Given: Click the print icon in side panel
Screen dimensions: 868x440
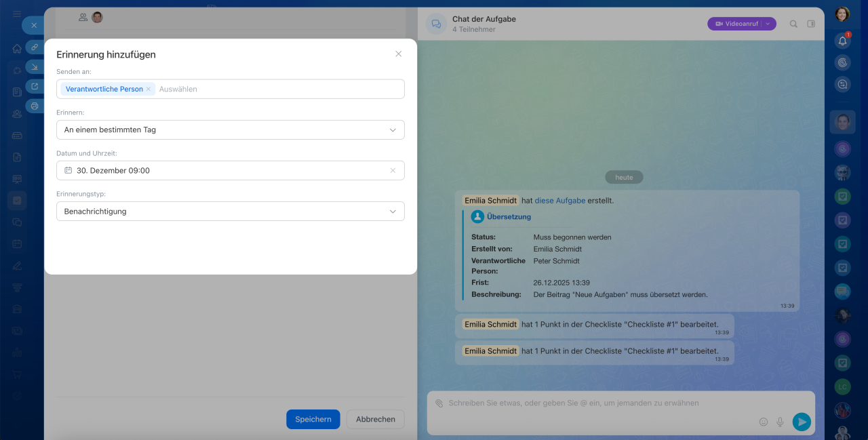Looking at the screenshot, I should pos(35,106).
